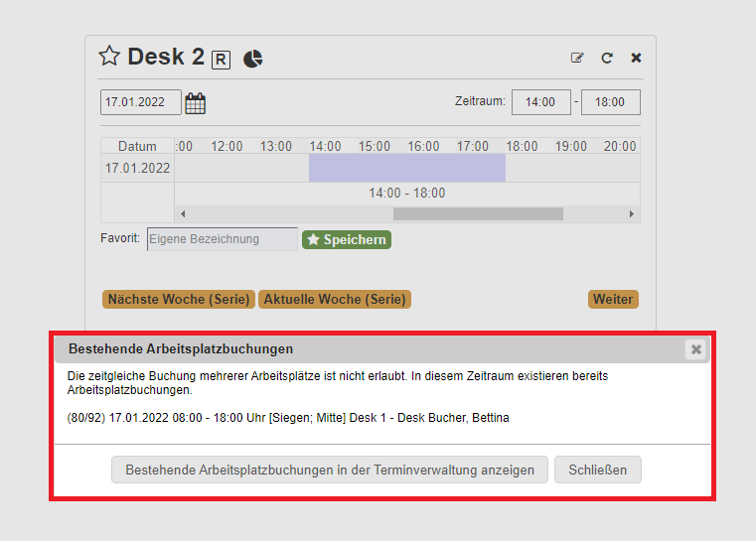
Task: Open the pie chart utilization icon
Action: 252,59
